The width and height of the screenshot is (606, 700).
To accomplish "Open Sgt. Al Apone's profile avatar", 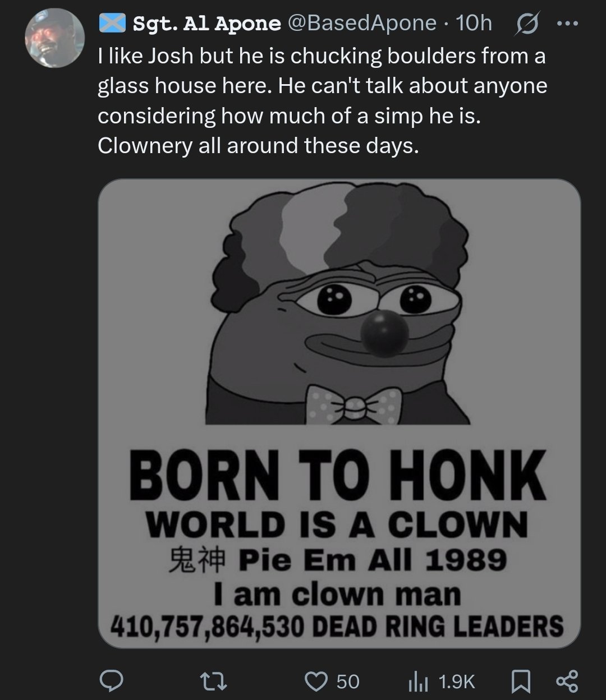I will coord(54,39).
